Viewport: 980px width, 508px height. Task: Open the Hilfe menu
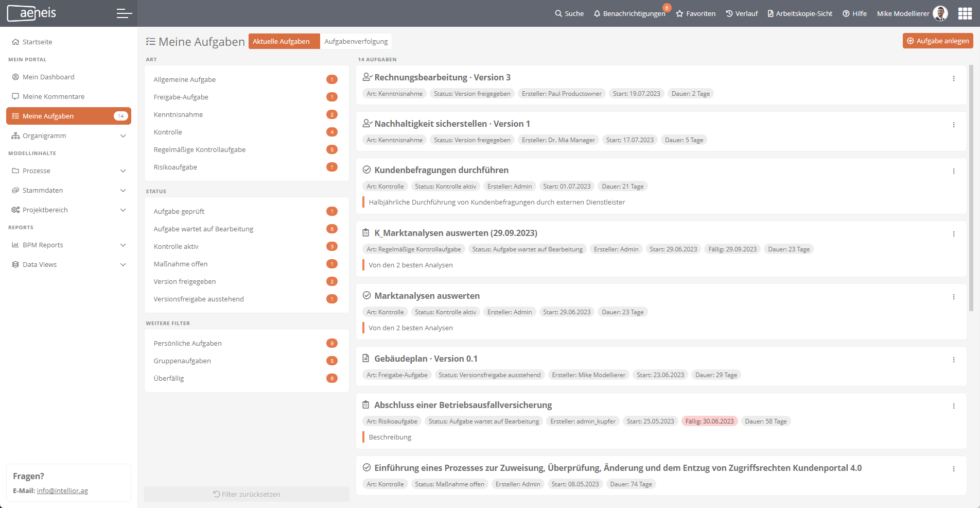coord(854,13)
